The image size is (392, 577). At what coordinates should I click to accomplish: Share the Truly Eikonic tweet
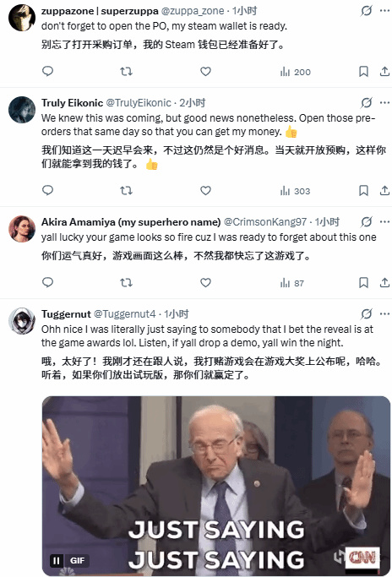coord(384,190)
